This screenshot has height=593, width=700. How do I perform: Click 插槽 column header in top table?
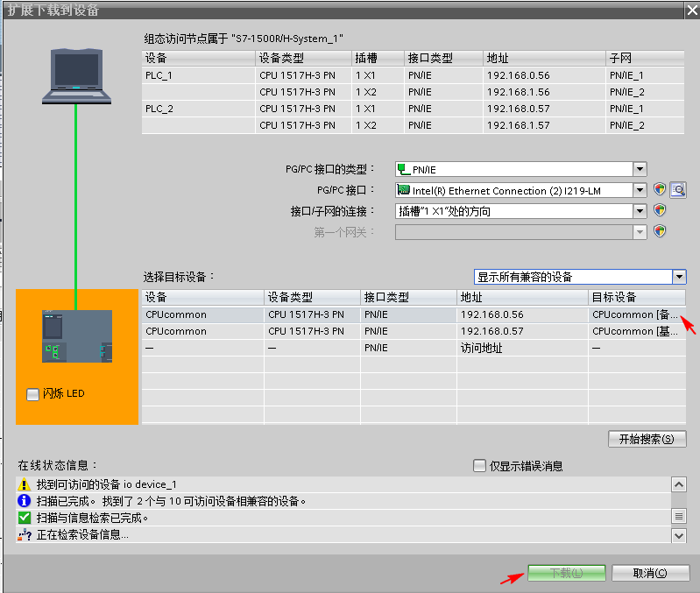pyautogui.click(x=378, y=58)
